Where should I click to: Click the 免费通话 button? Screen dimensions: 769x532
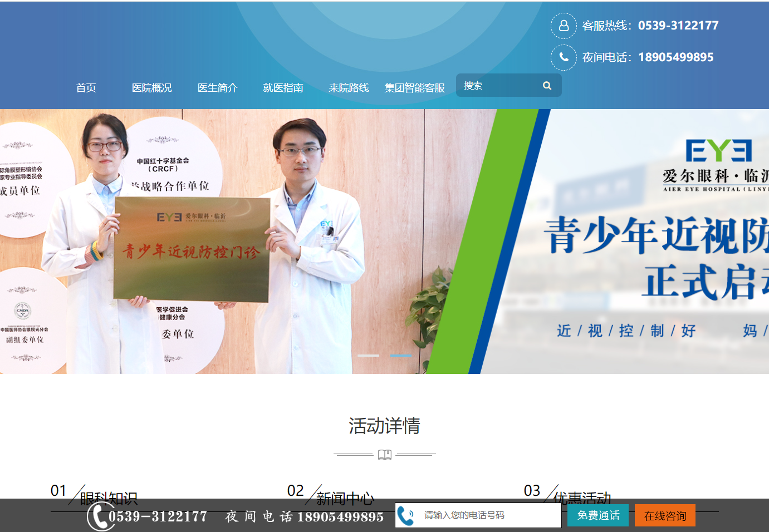tap(598, 515)
